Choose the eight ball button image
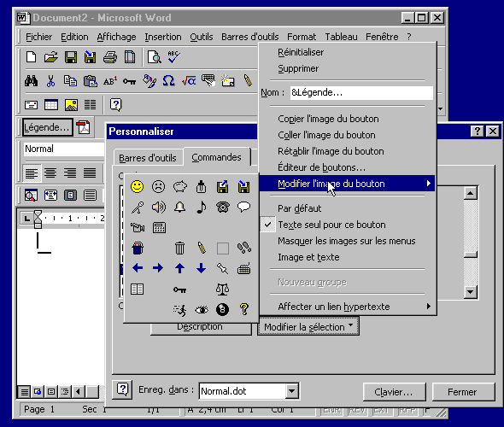Screen dimensions: 504x427 (223, 310)
